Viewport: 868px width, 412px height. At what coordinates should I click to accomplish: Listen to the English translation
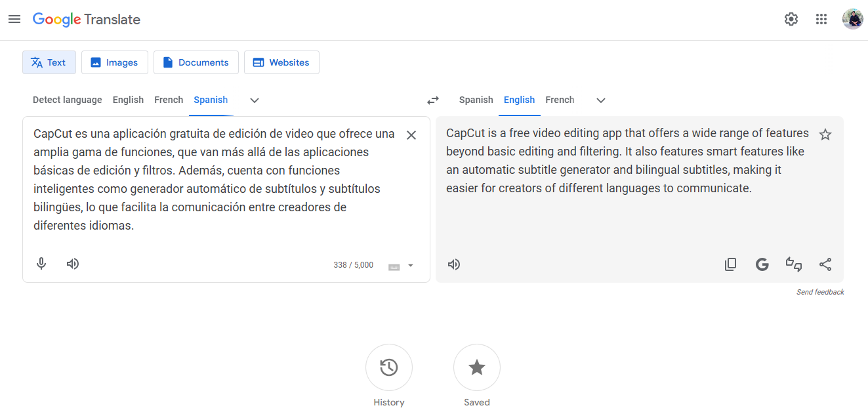[453, 264]
